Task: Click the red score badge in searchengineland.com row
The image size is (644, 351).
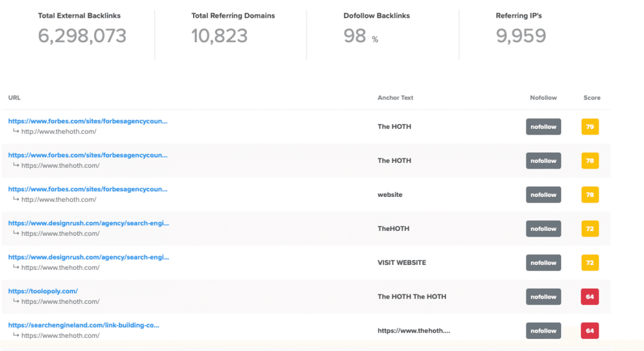Action: coord(590,330)
